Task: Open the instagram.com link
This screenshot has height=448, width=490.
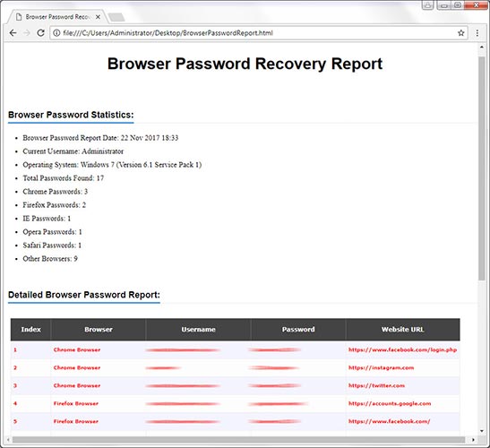Action: click(381, 367)
